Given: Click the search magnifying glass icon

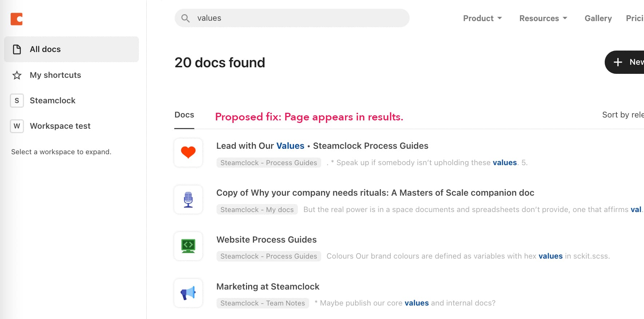Looking at the screenshot, I should 186,18.
